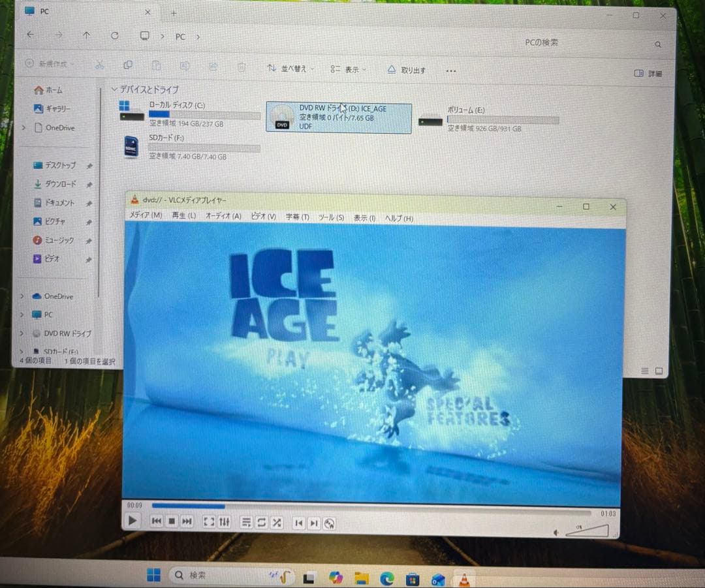The height and width of the screenshot is (588, 705).
Task: Toggle VLC fullscreen mode icon
Action: point(209,522)
